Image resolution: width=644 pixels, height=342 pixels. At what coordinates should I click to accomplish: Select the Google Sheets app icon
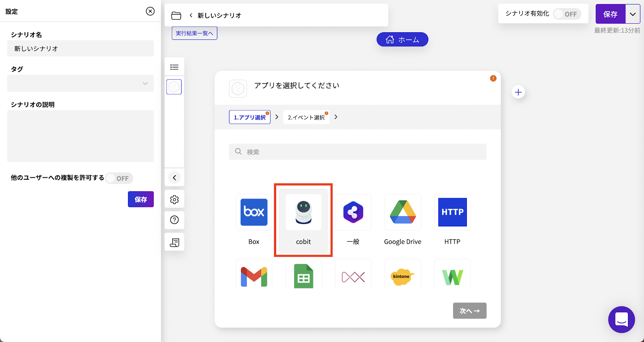303,274
